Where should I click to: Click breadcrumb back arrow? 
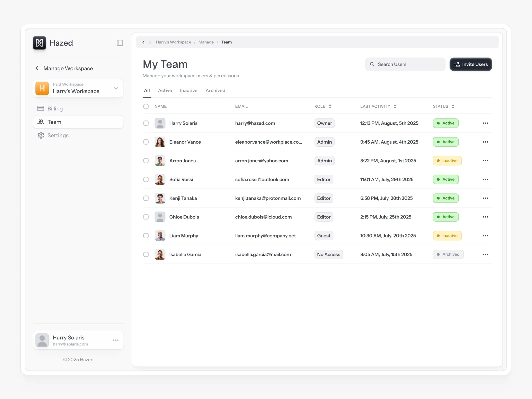[x=143, y=42]
